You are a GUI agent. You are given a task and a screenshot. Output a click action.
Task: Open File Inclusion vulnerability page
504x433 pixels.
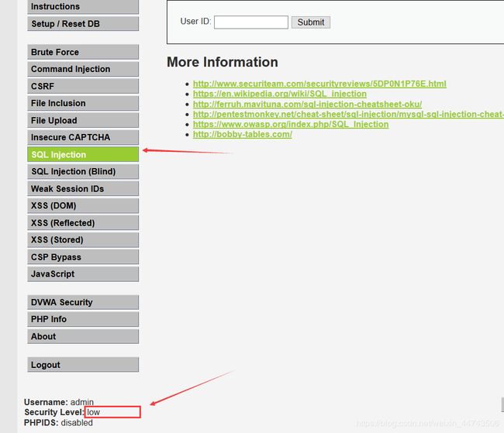click(x=82, y=103)
